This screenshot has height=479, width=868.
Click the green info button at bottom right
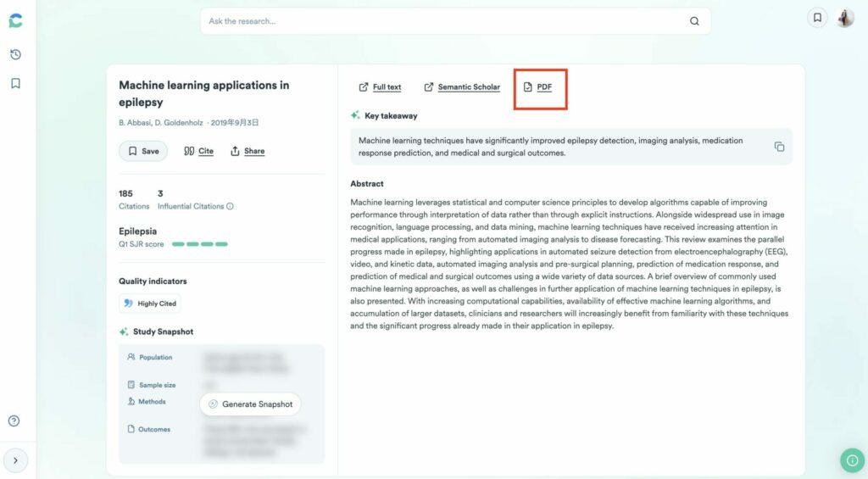click(852, 460)
